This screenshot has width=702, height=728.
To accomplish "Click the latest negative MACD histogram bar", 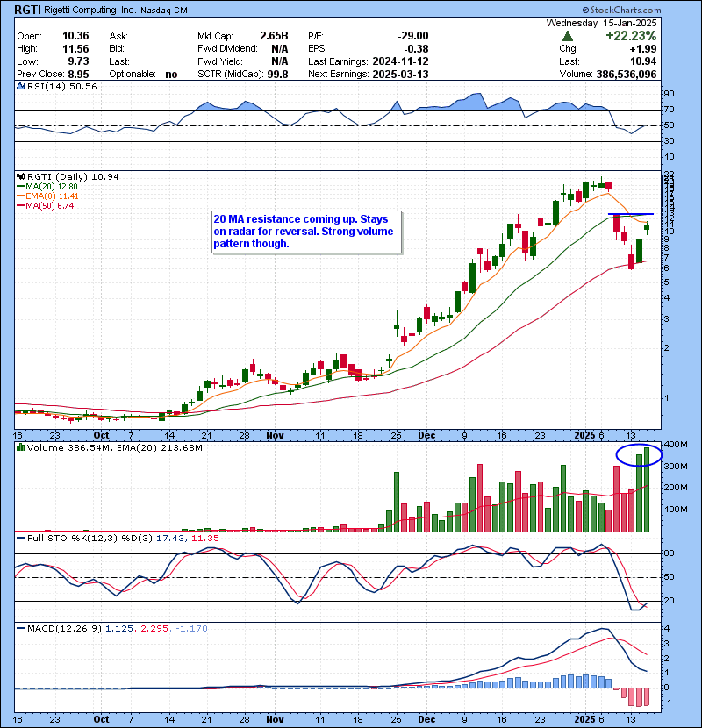I will pos(647,696).
